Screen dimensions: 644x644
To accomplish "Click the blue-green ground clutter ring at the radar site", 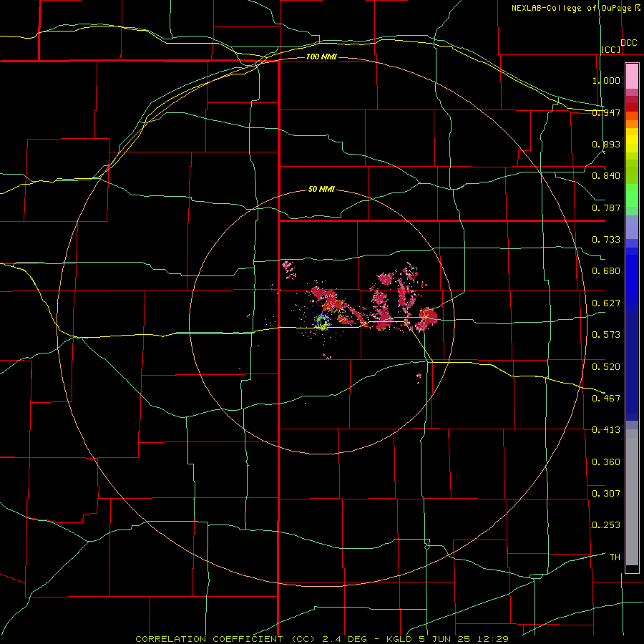I will 323,322.
